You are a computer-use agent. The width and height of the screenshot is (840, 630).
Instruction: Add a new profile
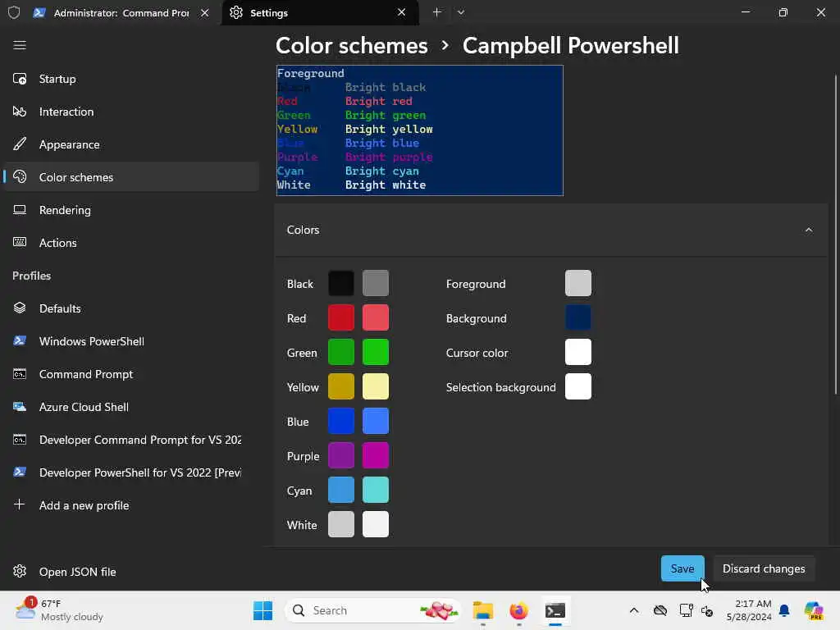click(x=131, y=504)
